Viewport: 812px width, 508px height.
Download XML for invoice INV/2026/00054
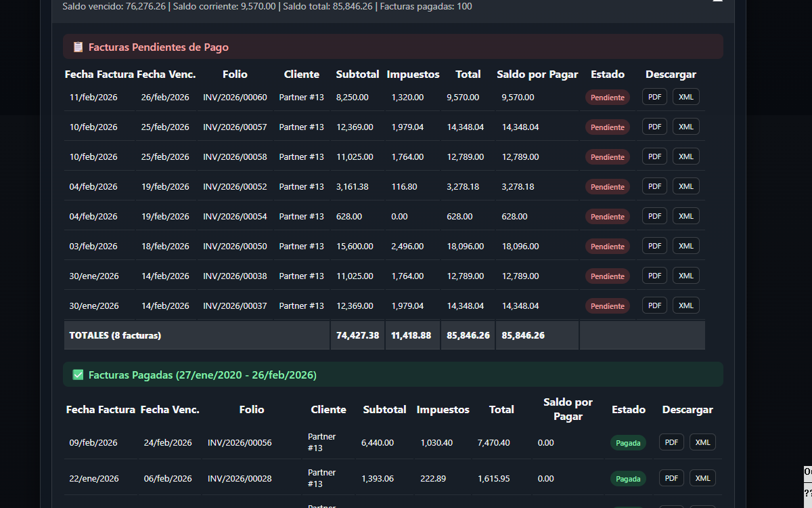[x=685, y=216]
